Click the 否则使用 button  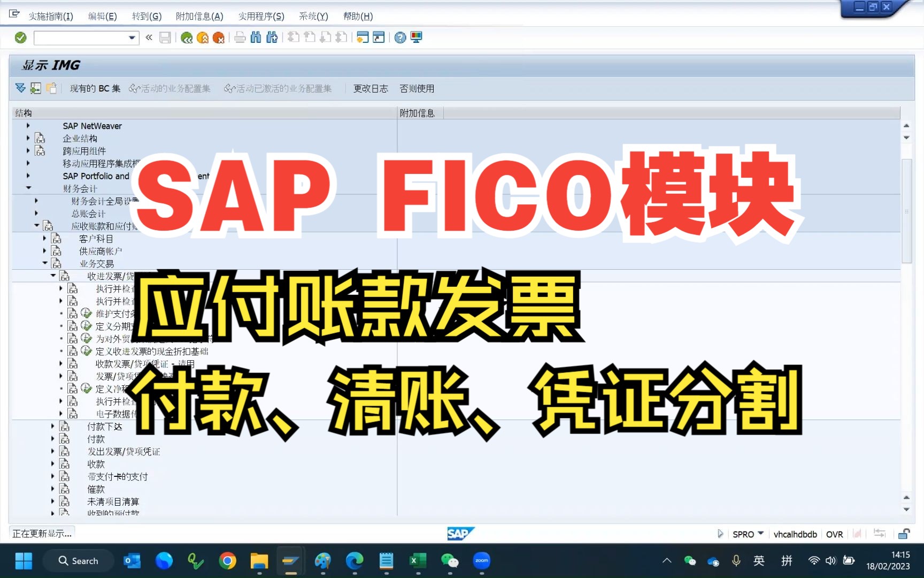pos(417,88)
